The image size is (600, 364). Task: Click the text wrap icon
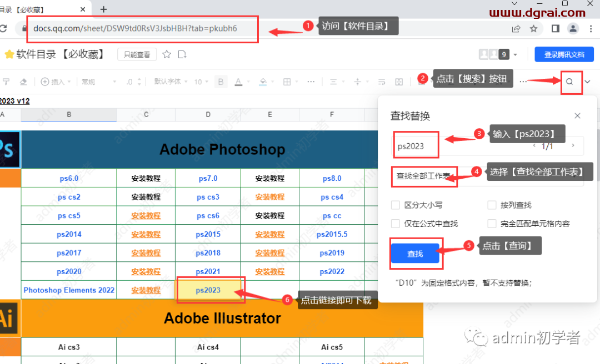[x=382, y=82]
